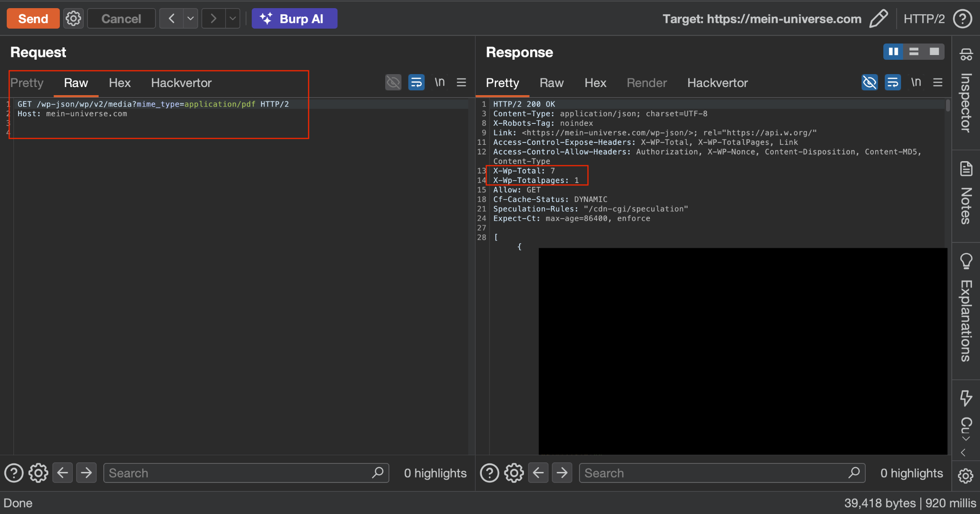This screenshot has height=514, width=980.
Task: Open Response search help icon
Action: click(x=490, y=473)
